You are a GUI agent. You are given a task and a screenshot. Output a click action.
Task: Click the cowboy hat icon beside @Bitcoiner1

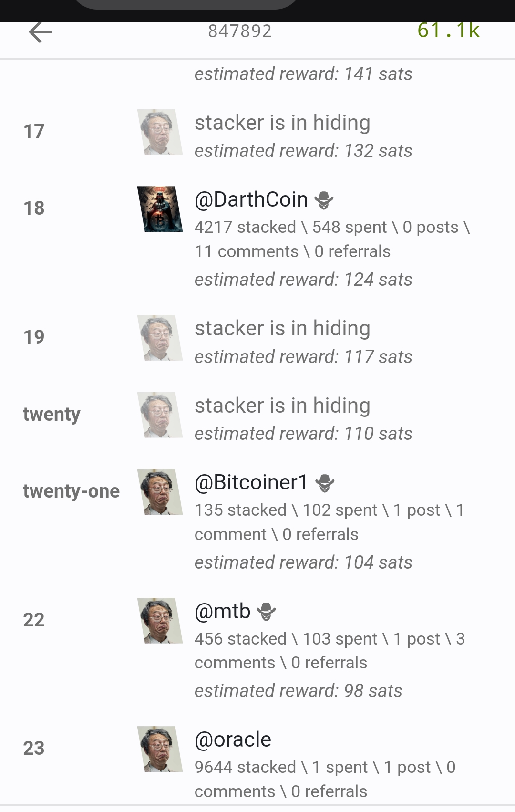click(325, 483)
